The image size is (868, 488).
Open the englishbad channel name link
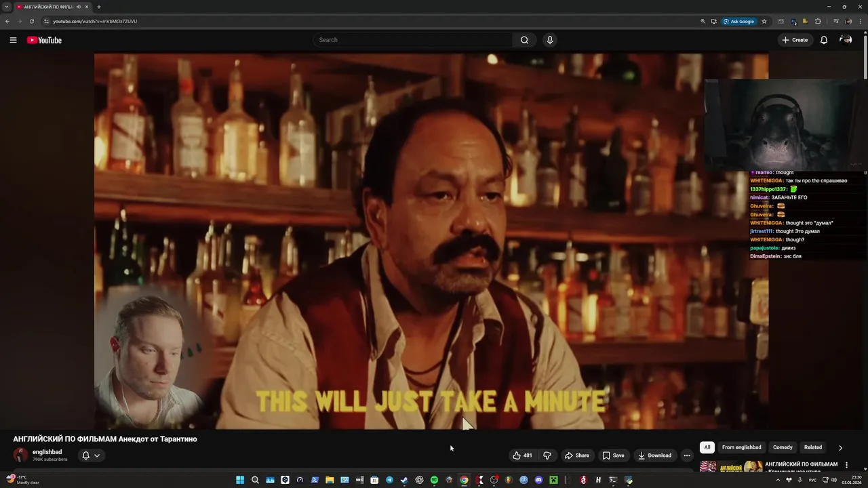pos(47,452)
